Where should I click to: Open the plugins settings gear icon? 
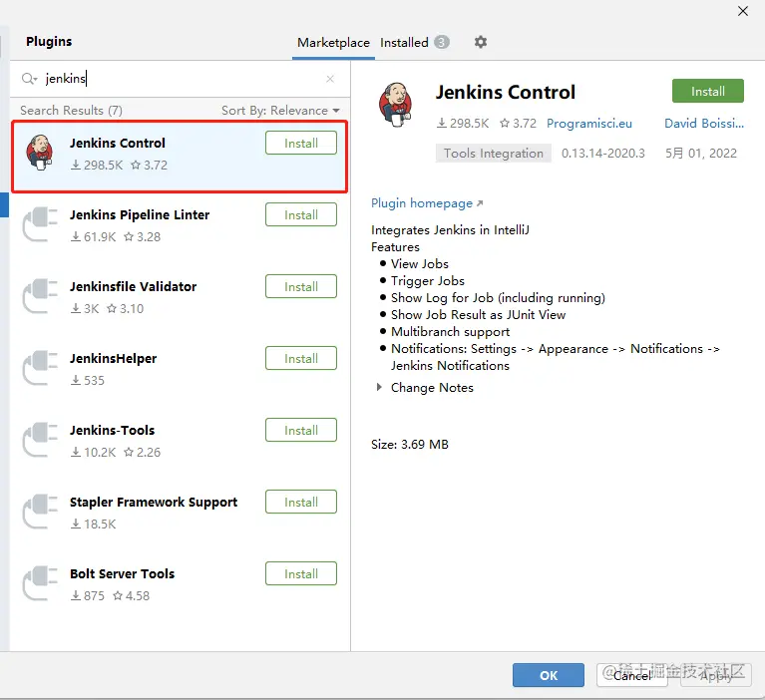481,42
